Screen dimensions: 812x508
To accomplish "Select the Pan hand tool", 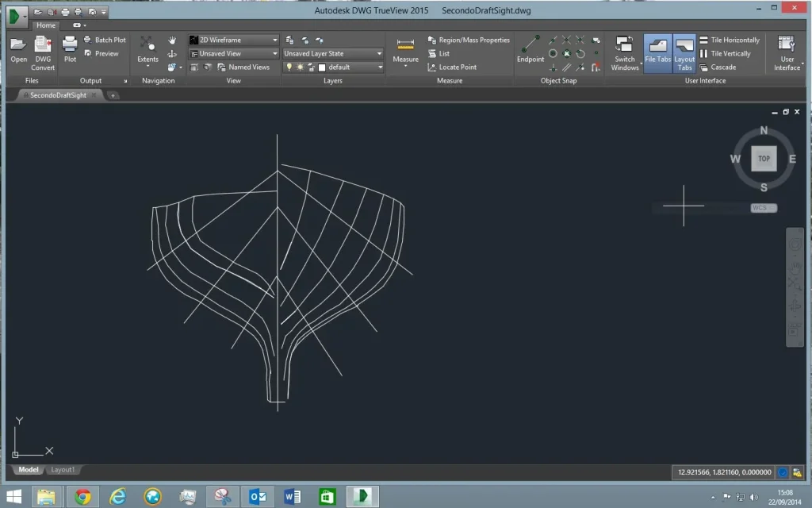I will pos(172,40).
